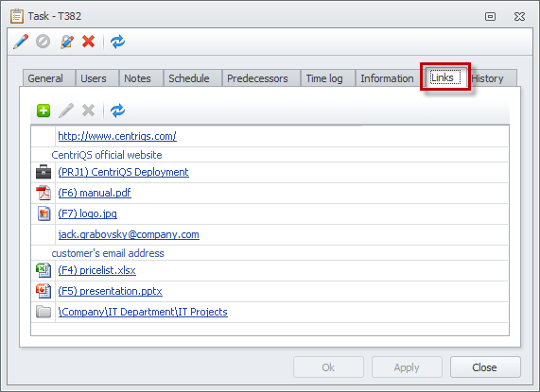The image size is (540, 392).
Task: Select the Predecessors tab
Action: (257, 78)
